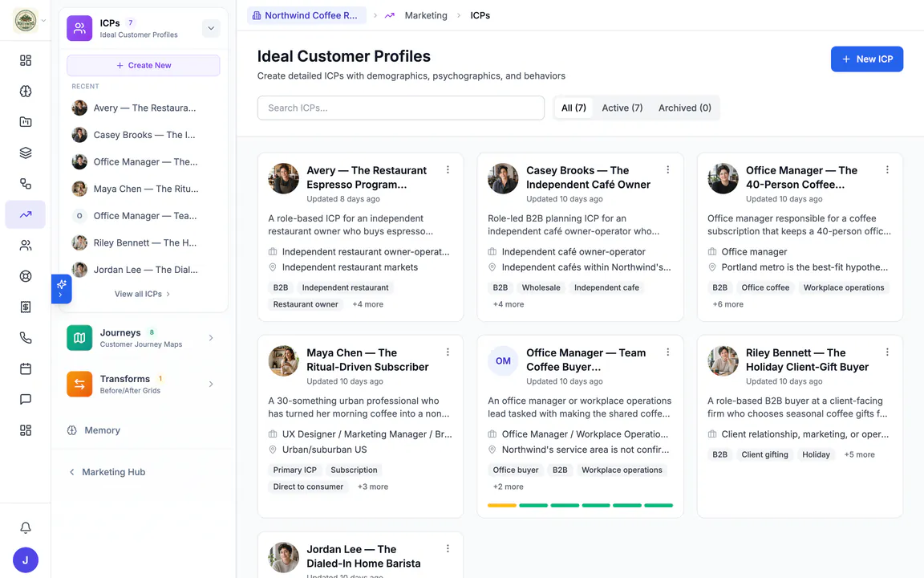
Task: Open notifications bell icon
Action: (26, 527)
